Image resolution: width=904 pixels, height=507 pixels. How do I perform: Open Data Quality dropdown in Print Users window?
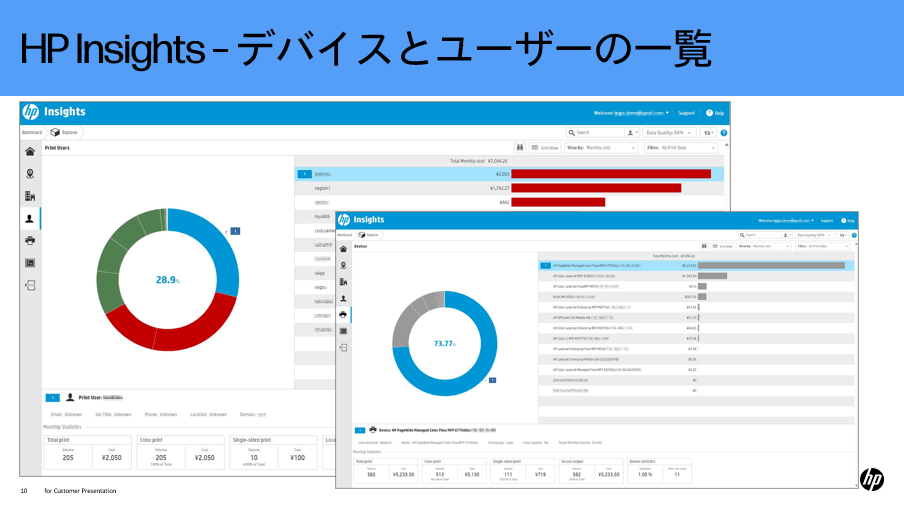coord(669,133)
